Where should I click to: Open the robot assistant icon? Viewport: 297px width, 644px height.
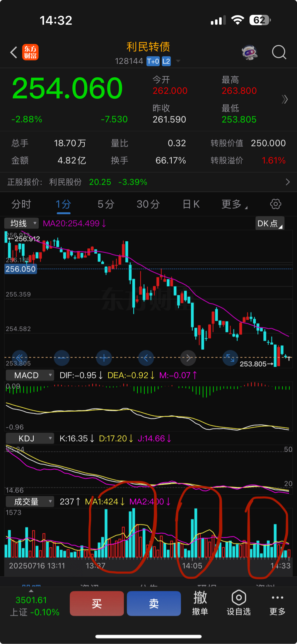(250, 52)
